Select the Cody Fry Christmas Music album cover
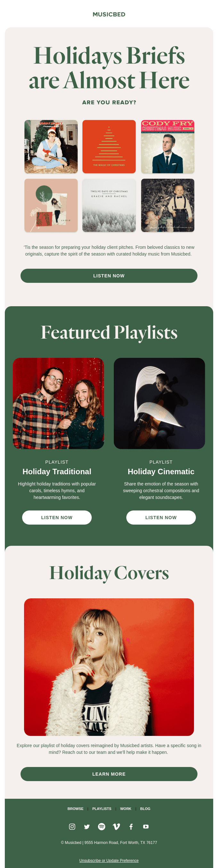Viewport: 218px width, 868px height. (168, 147)
